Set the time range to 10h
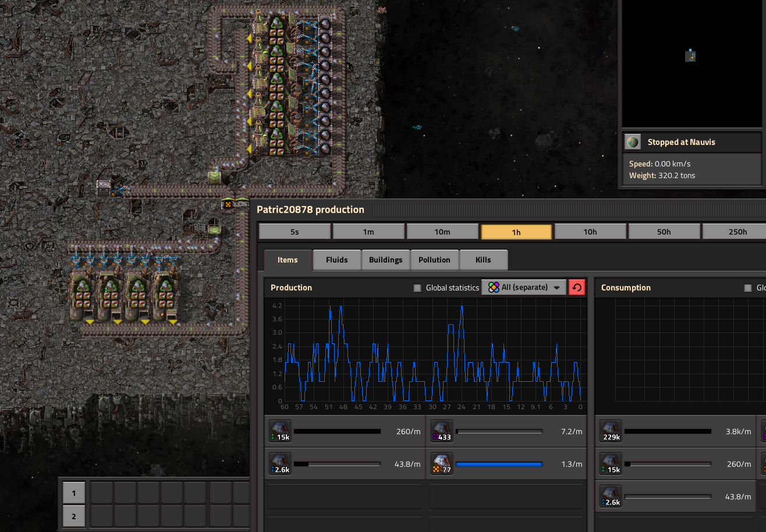Screen dimensions: 766x532 coord(590,232)
